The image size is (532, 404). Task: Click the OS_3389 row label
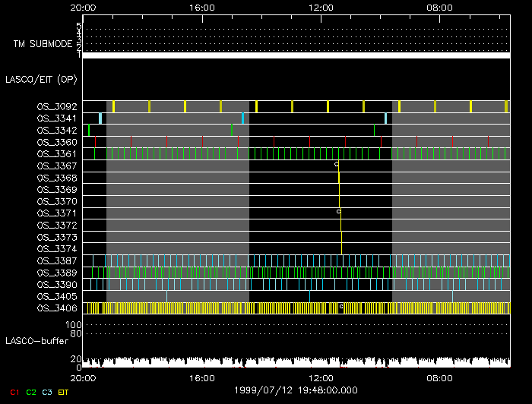[x=57, y=273]
